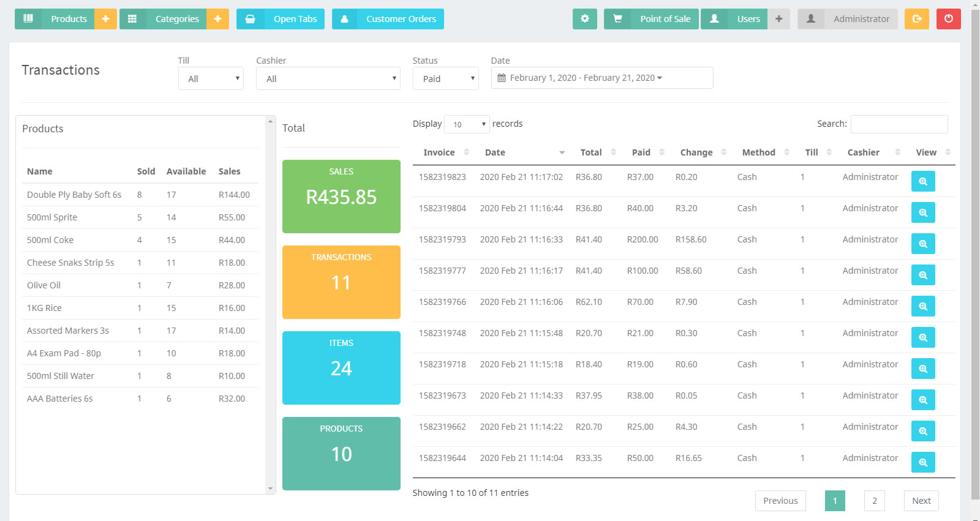Click the orange logout icon

[917, 19]
